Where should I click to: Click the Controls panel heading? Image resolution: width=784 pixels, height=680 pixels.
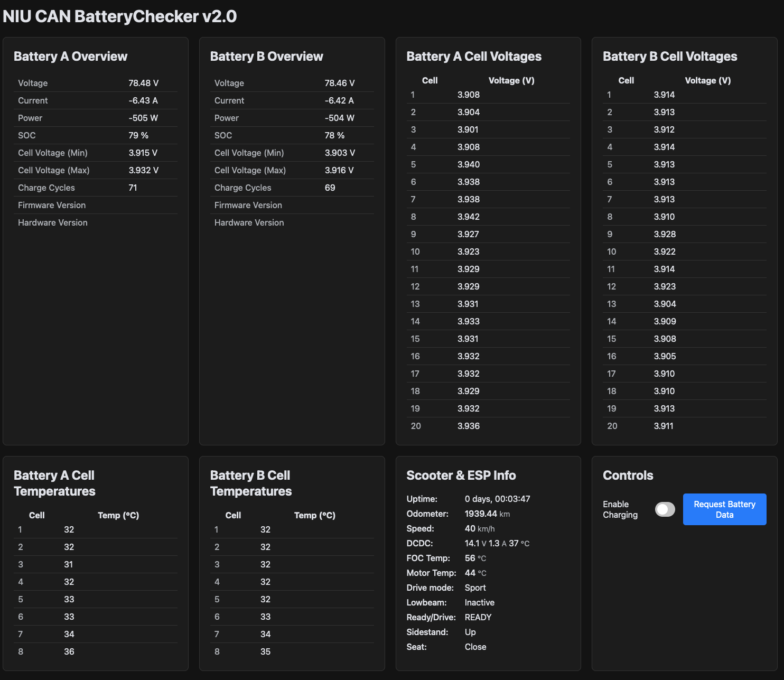[x=628, y=476]
